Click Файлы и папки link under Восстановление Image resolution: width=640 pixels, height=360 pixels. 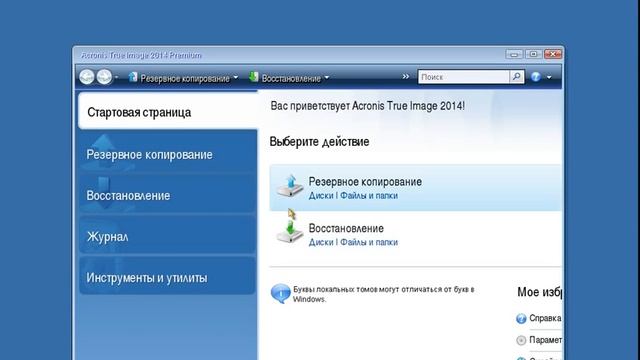coord(369,242)
